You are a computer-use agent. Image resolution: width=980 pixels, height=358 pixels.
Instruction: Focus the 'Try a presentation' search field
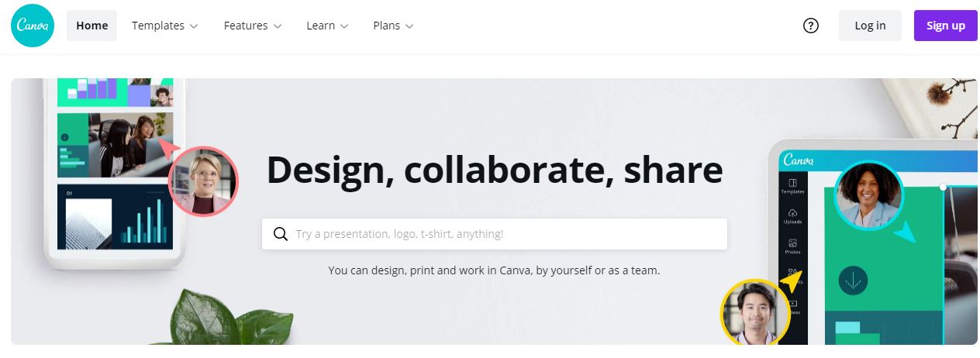[495, 234]
